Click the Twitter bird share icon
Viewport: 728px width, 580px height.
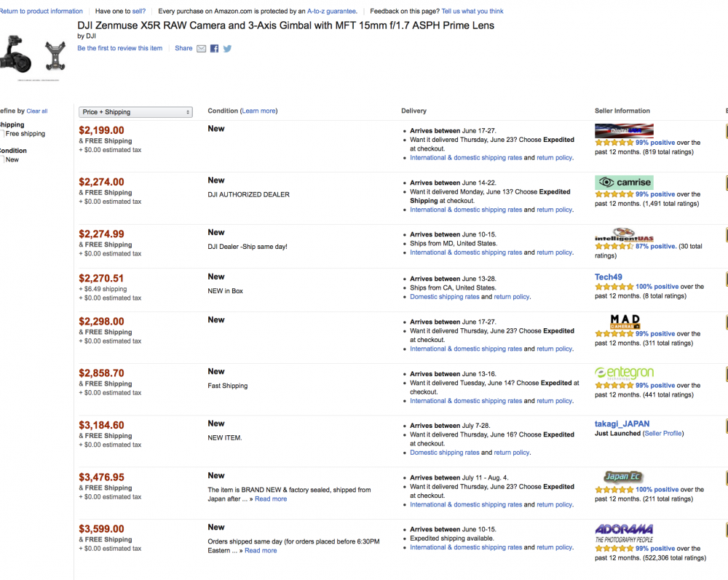(227, 49)
